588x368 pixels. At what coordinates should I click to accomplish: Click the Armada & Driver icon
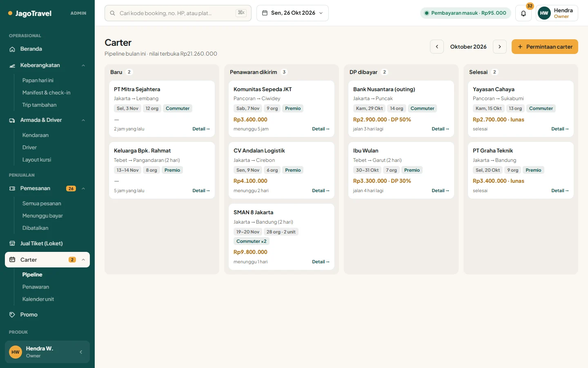[12, 120]
